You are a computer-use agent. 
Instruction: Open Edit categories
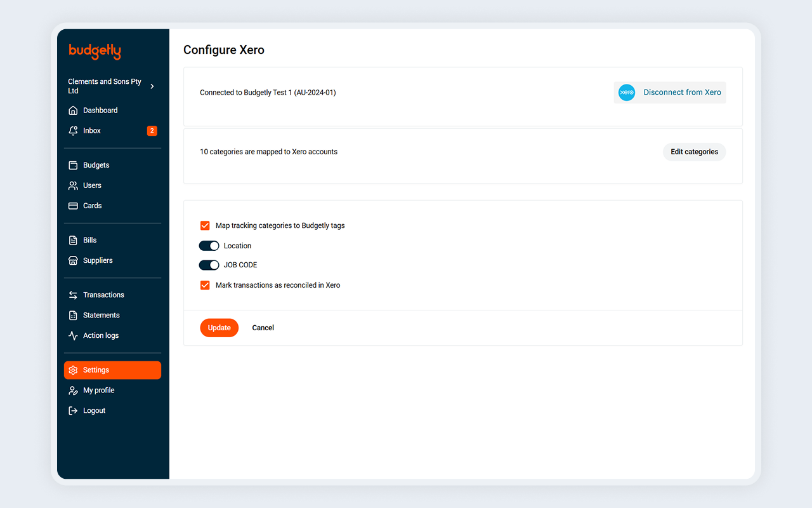click(694, 152)
